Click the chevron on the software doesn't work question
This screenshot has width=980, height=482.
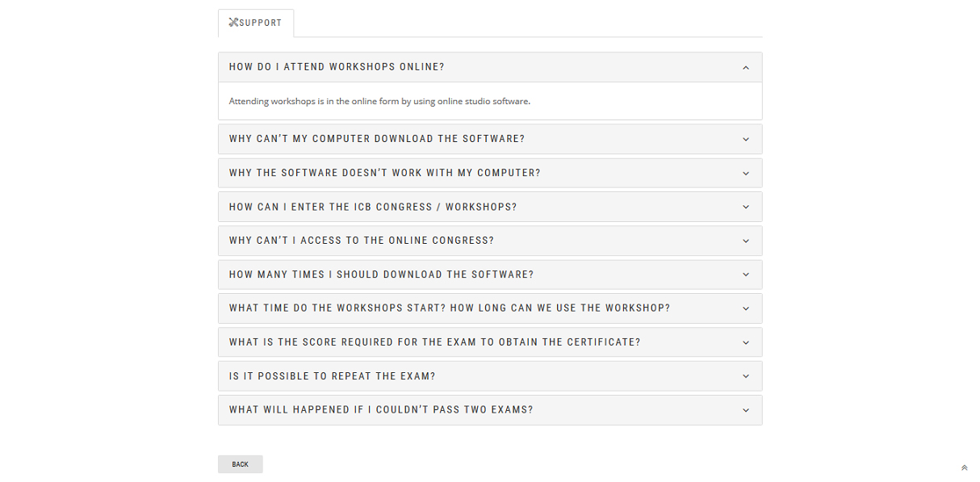746,173
